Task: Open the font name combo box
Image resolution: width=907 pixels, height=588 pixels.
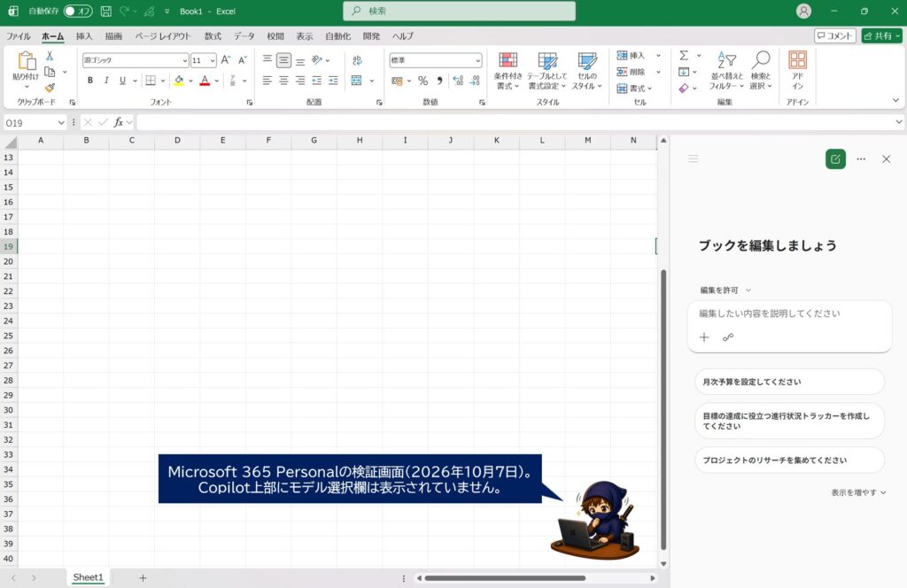Action: point(136,60)
